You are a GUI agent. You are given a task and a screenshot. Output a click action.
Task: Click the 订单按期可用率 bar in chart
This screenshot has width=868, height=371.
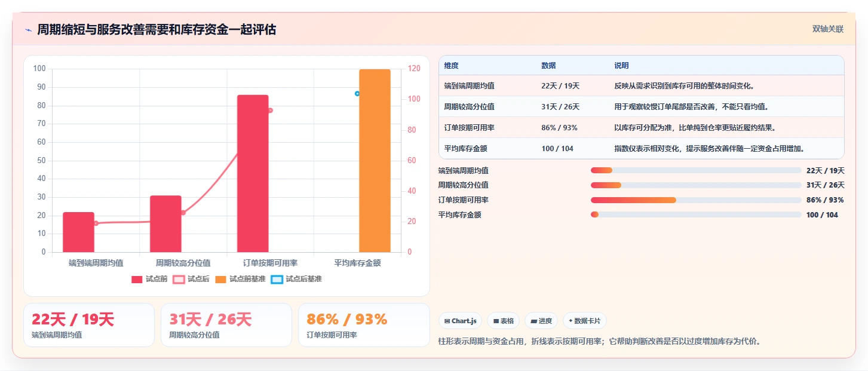click(253, 173)
